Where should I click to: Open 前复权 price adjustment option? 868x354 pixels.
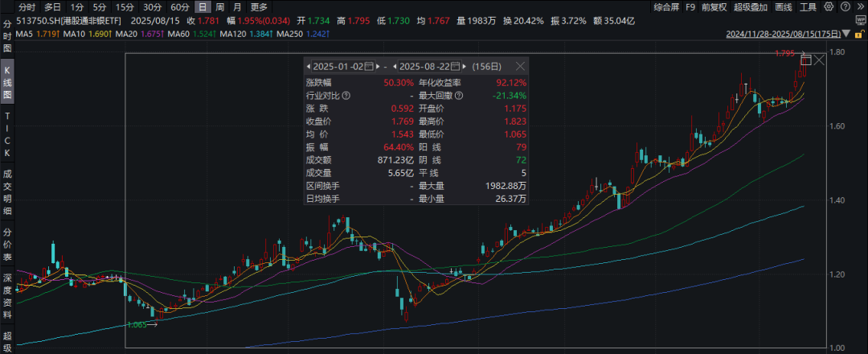coord(714,6)
